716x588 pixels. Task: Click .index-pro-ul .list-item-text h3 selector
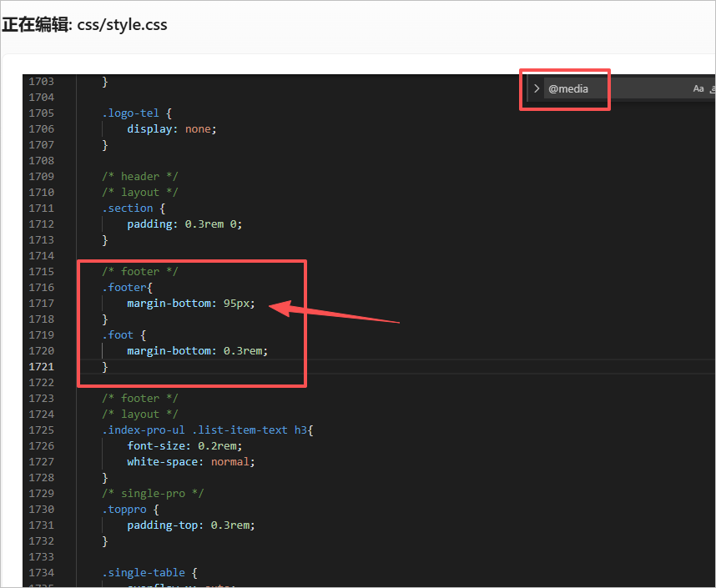click(x=207, y=430)
